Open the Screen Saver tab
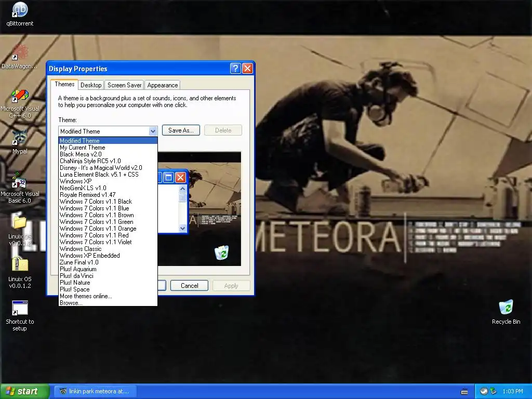The height and width of the screenshot is (399, 532). (x=125, y=85)
